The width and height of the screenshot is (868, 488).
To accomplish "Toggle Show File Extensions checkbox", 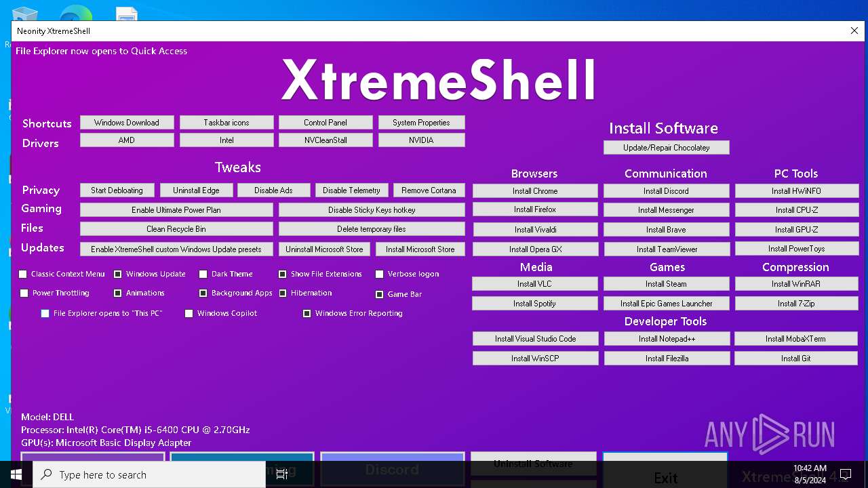I will coord(283,274).
